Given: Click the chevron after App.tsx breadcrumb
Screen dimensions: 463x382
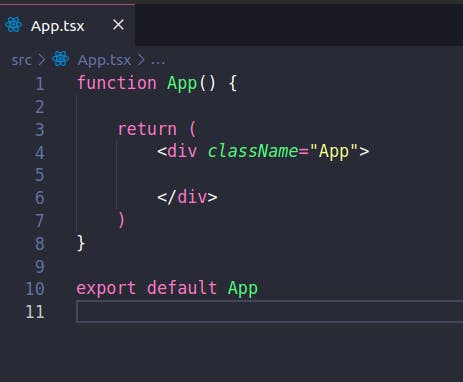Looking at the screenshot, I should [141, 60].
